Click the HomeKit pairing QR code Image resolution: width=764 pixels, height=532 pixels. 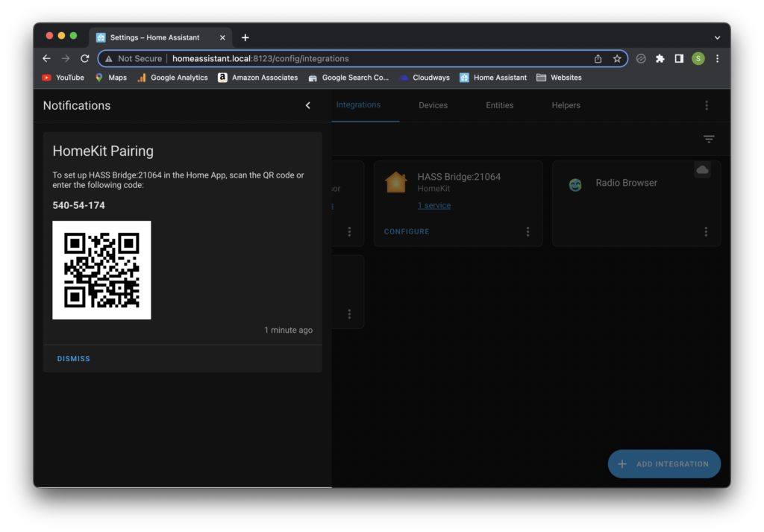click(x=101, y=270)
